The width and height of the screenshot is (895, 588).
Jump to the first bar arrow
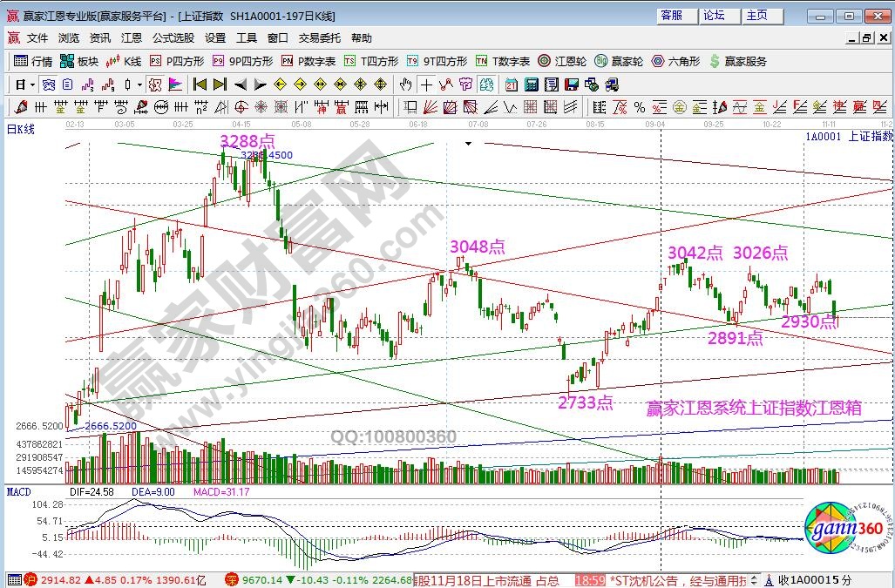[200, 84]
